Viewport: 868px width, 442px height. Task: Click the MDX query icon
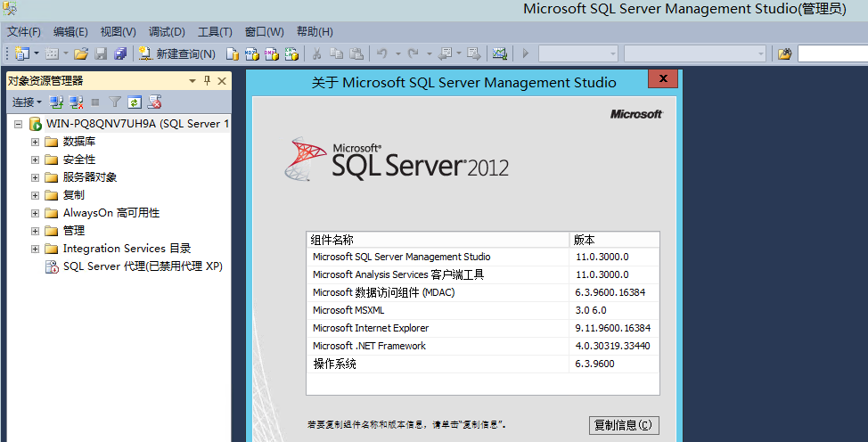point(251,54)
